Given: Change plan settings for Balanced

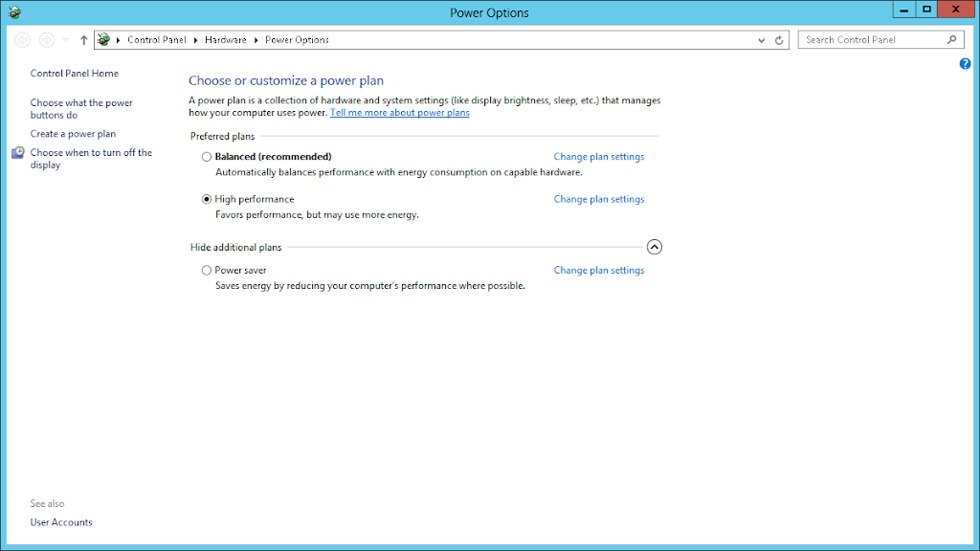Looking at the screenshot, I should (599, 157).
